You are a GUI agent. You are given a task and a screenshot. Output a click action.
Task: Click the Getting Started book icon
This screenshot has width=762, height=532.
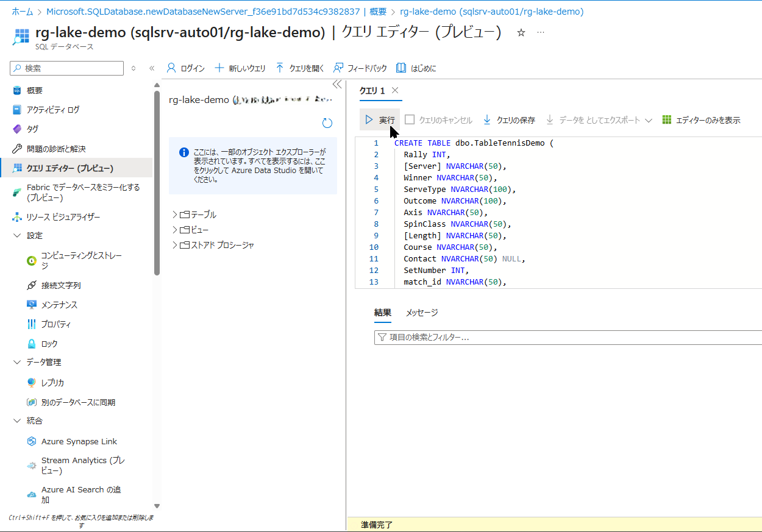(401, 68)
